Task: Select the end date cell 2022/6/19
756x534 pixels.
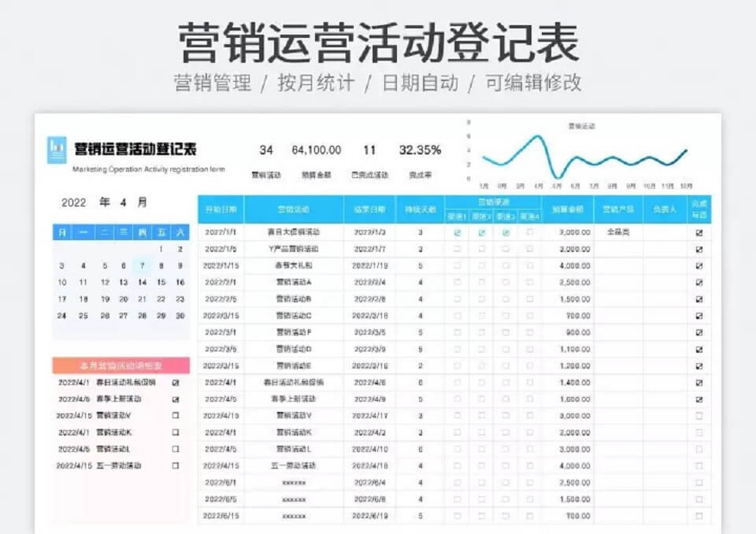Action: (x=369, y=516)
